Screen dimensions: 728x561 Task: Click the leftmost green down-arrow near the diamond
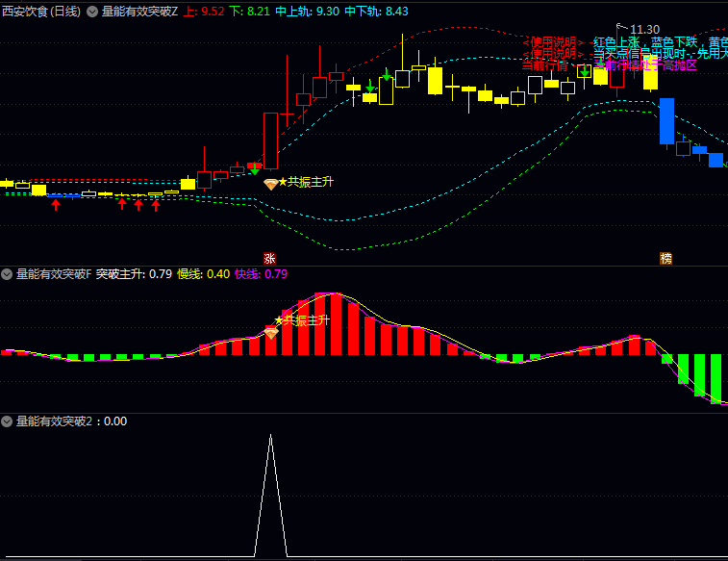click(255, 170)
